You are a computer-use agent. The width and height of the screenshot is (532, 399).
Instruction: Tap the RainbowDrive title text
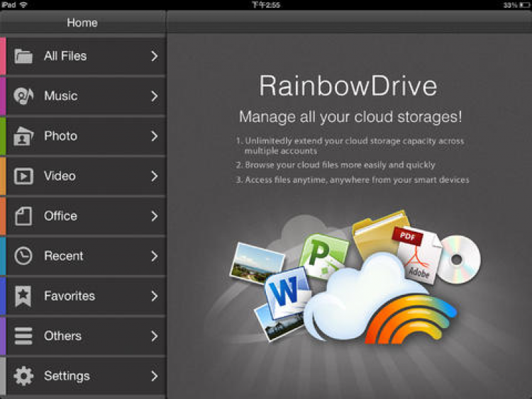[348, 86]
